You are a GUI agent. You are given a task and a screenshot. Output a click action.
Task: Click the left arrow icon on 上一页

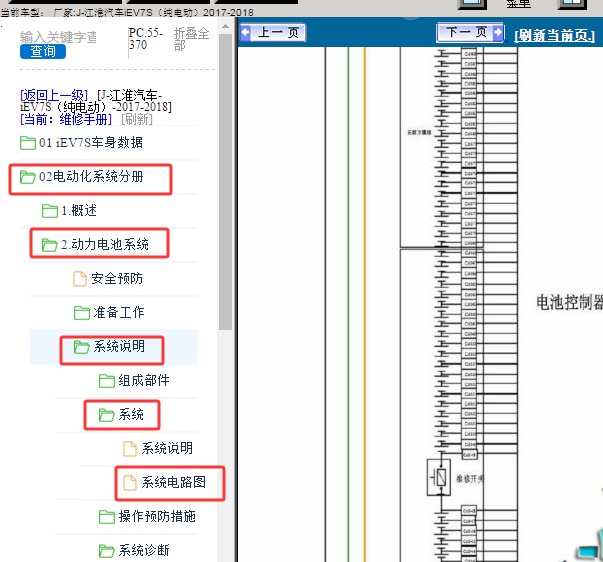pyautogui.click(x=246, y=32)
